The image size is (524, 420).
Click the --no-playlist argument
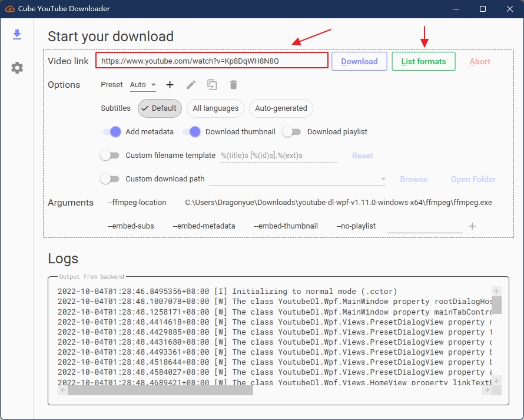coord(356,226)
